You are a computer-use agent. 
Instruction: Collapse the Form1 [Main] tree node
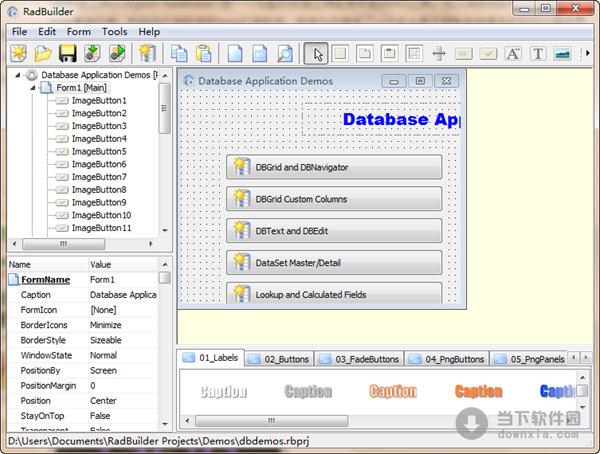pos(33,88)
